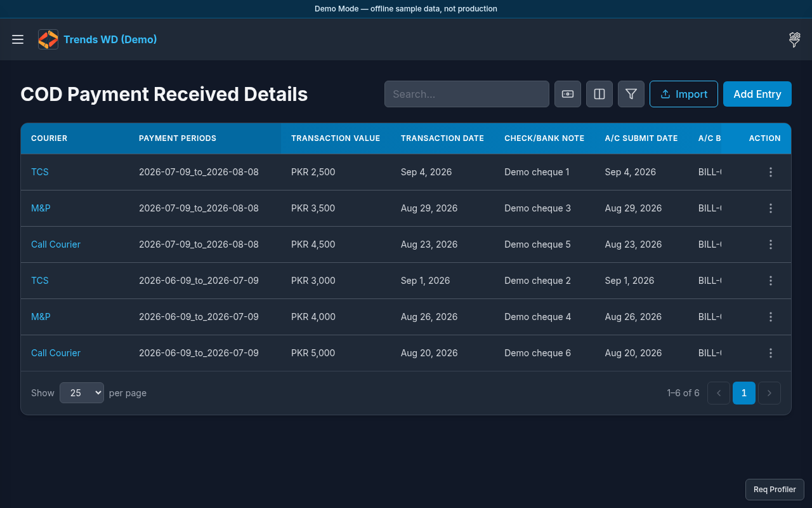
Task: Sort by Transaction Value column header
Action: click(336, 138)
